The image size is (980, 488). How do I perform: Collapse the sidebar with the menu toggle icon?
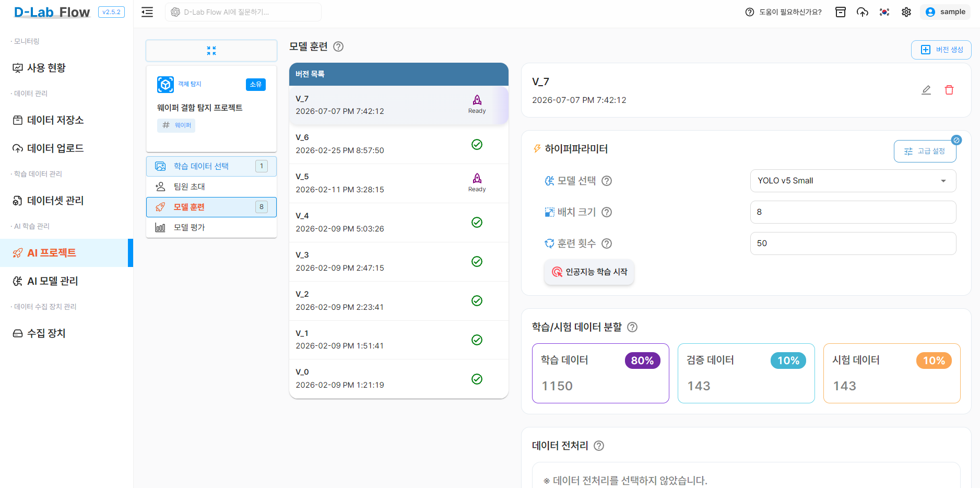[147, 12]
